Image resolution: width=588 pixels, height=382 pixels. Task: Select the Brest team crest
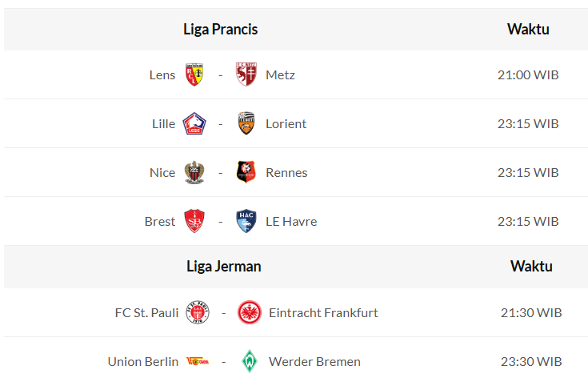click(194, 221)
